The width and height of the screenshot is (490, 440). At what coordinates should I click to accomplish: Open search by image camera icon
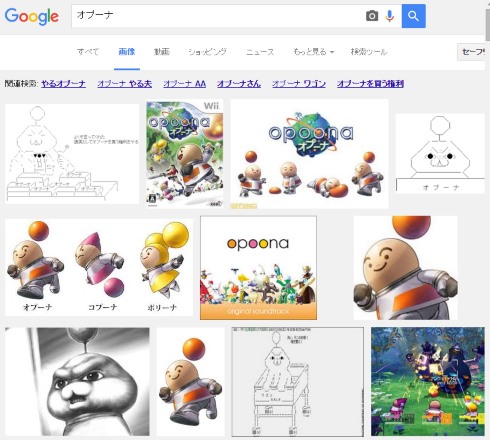(372, 16)
